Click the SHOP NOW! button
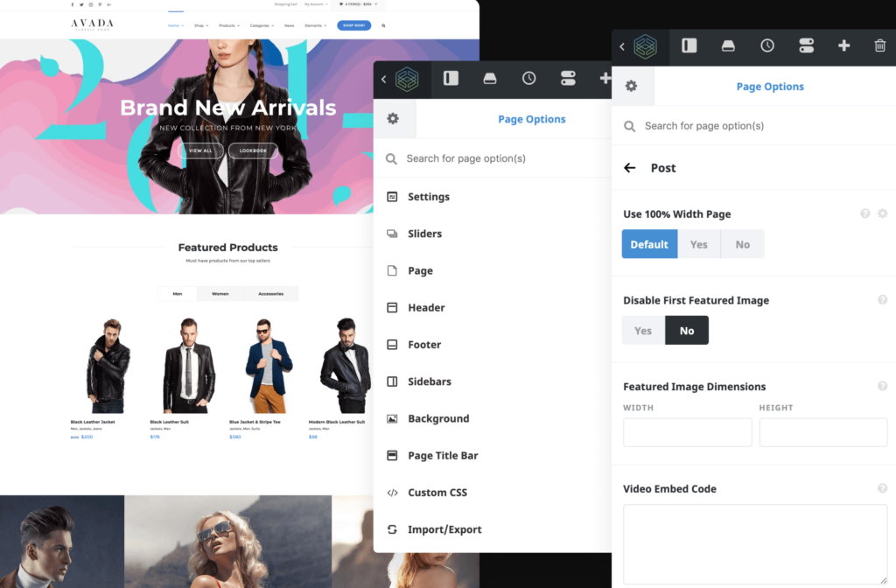Viewport: 896px width, 588px height. pyautogui.click(x=353, y=25)
